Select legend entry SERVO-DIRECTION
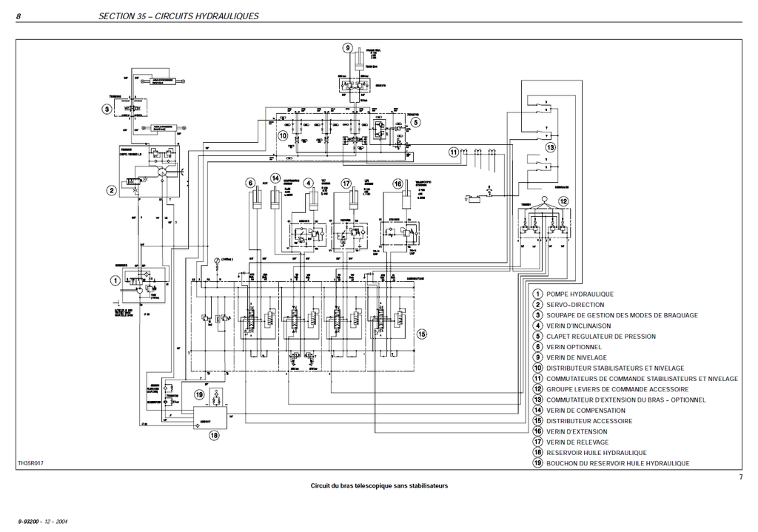This screenshot has width=758, height=532. pyautogui.click(x=575, y=305)
